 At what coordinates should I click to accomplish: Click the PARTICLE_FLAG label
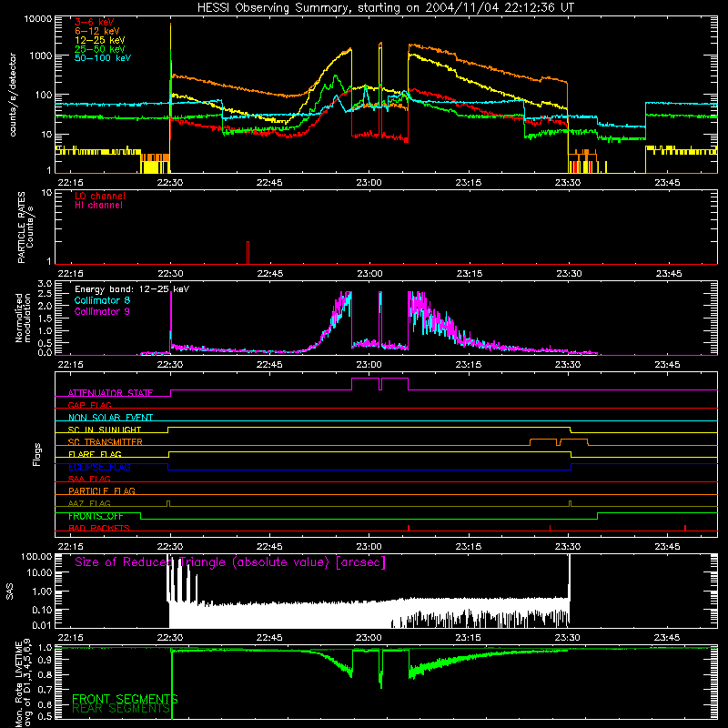click(x=102, y=490)
